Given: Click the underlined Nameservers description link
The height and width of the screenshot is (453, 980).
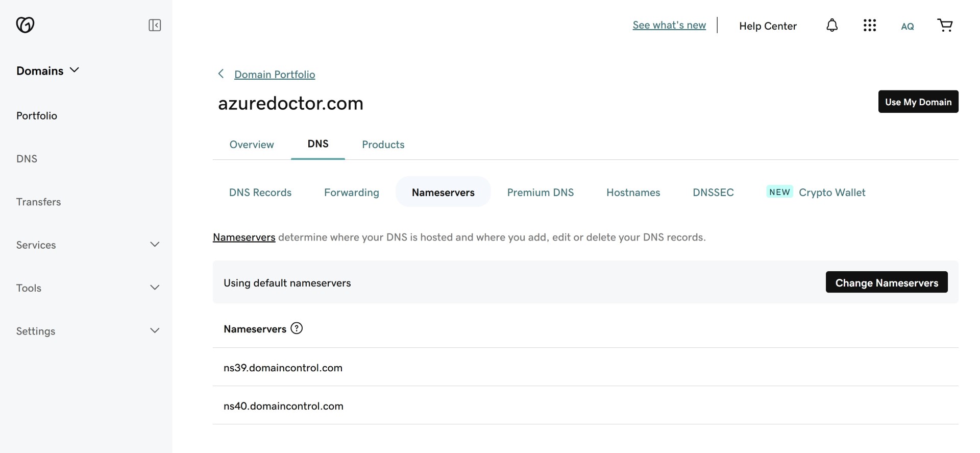Looking at the screenshot, I should pyautogui.click(x=244, y=237).
